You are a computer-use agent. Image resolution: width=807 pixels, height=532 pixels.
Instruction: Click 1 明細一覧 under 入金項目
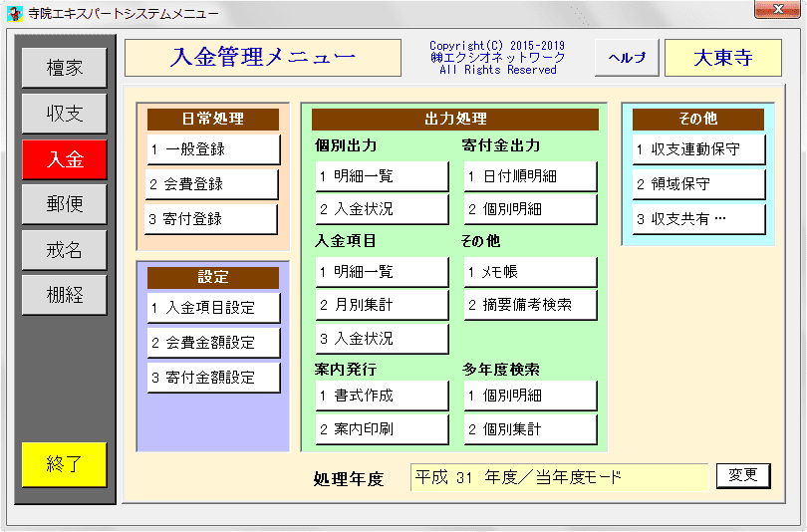382,272
